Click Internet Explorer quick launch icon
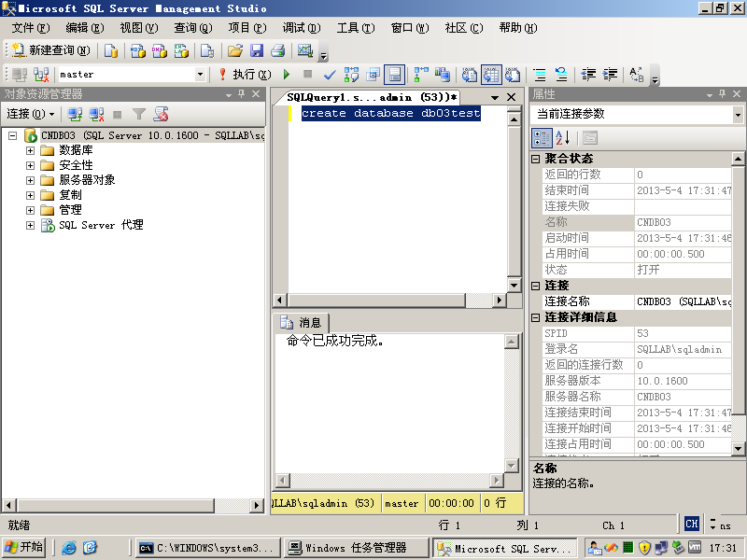 (x=68, y=548)
